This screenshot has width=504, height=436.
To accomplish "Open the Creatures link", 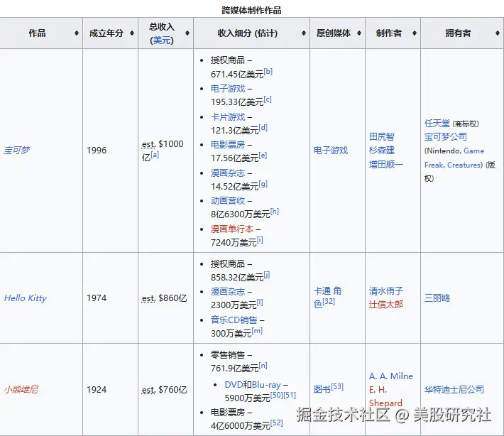I will point(465,165).
